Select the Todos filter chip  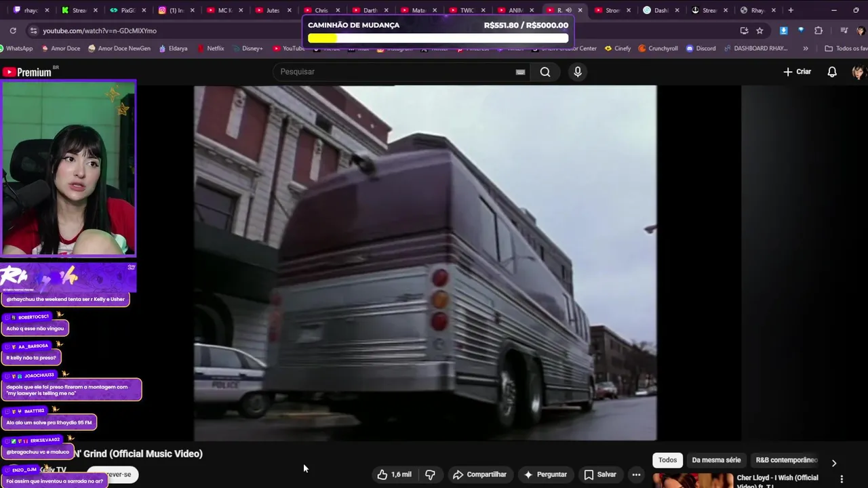(667, 460)
